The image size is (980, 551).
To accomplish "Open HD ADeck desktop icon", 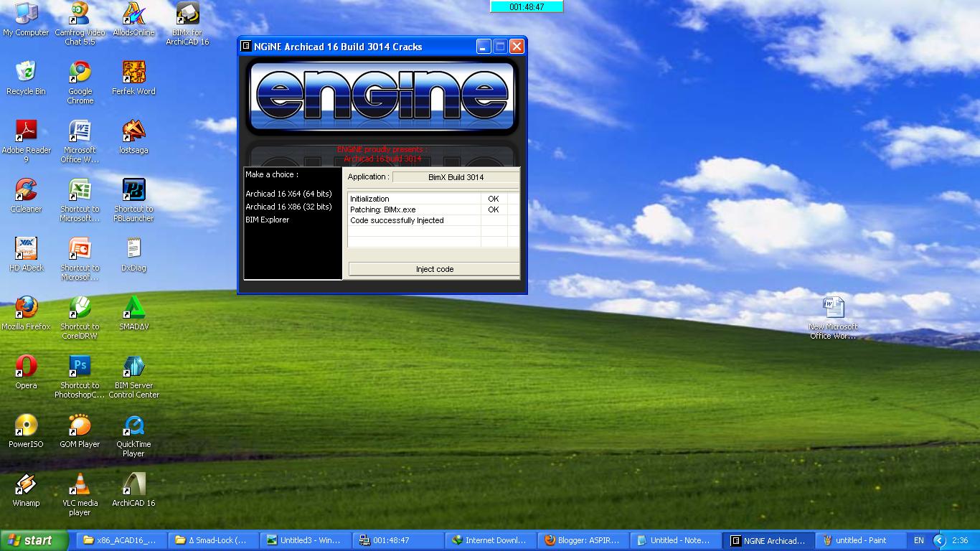I will tap(26, 255).
